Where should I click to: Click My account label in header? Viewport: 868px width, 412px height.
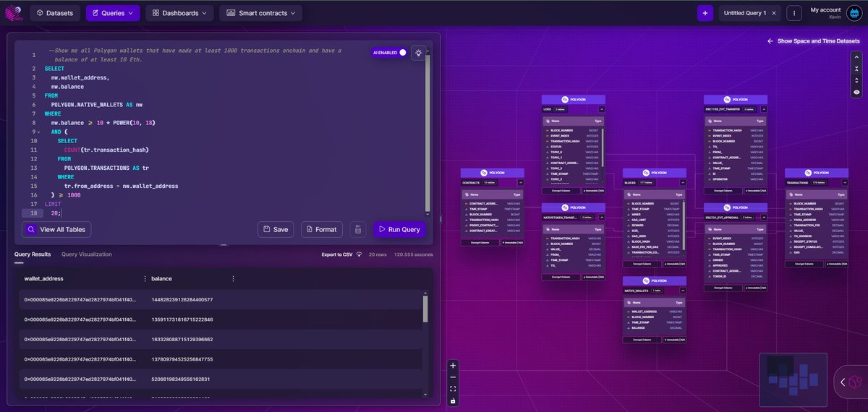pyautogui.click(x=825, y=9)
